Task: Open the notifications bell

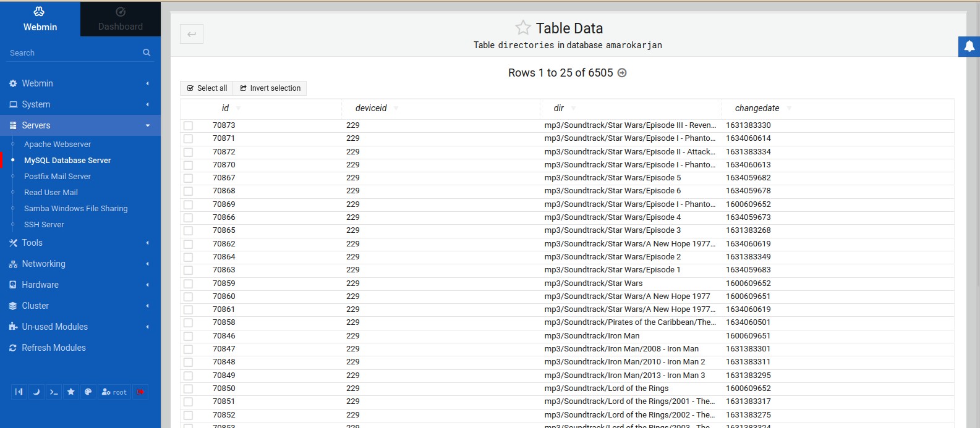Action: pyautogui.click(x=969, y=46)
